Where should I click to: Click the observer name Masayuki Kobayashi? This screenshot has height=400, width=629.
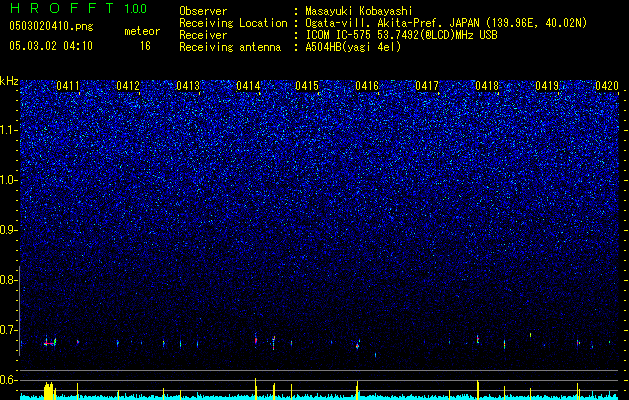pyautogui.click(x=359, y=11)
